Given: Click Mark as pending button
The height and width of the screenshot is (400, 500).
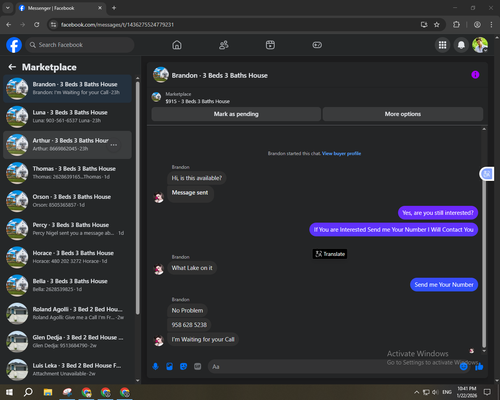Looking at the screenshot, I should coord(236,114).
